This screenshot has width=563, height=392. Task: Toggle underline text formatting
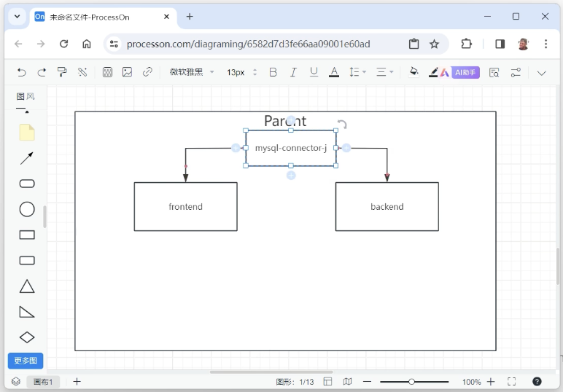click(x=314, y=72)
